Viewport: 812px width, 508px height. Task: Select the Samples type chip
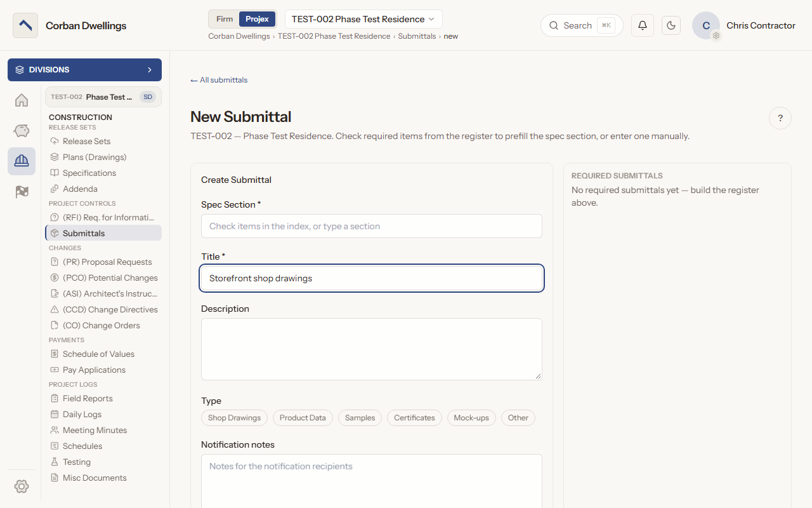point(360,418)
